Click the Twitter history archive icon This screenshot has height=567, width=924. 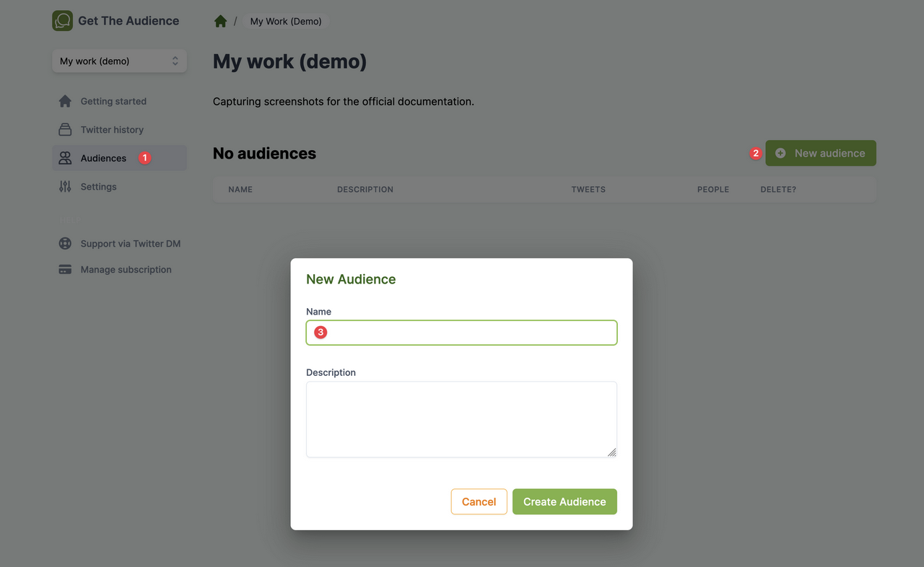point(65,130)
